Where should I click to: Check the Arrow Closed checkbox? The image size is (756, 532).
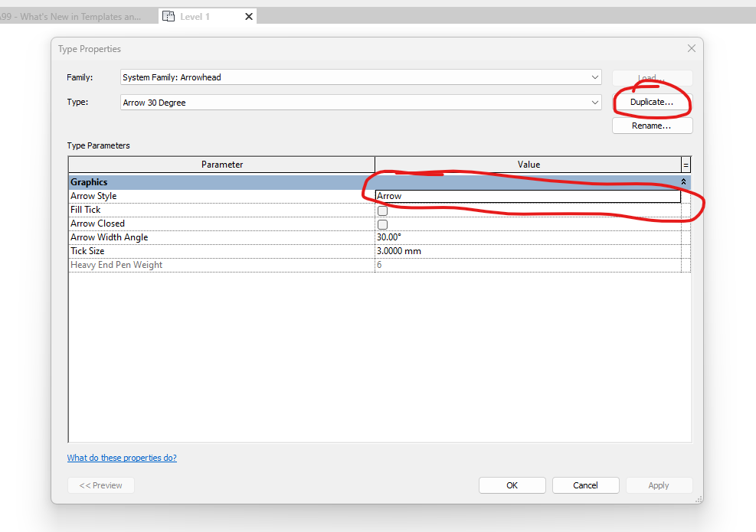(x=382, y=224)
